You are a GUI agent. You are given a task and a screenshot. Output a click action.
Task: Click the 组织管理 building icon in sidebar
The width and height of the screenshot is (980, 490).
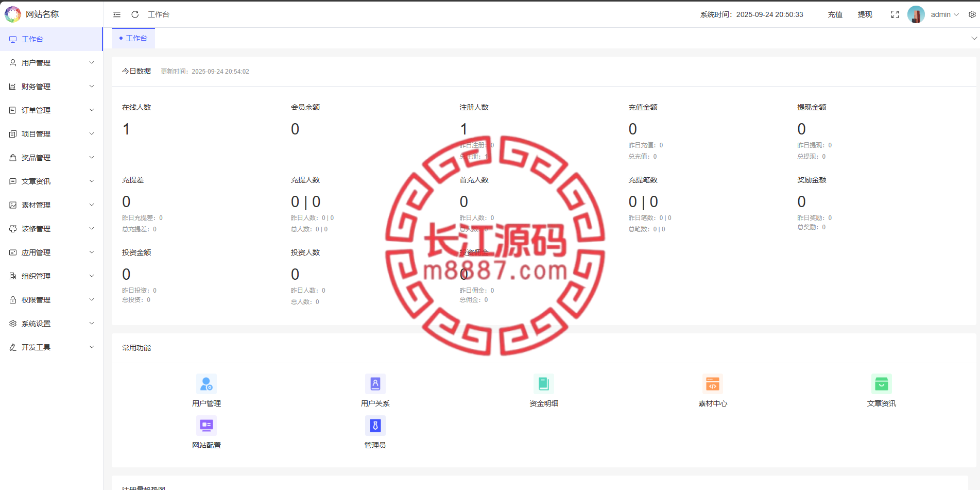13,276
